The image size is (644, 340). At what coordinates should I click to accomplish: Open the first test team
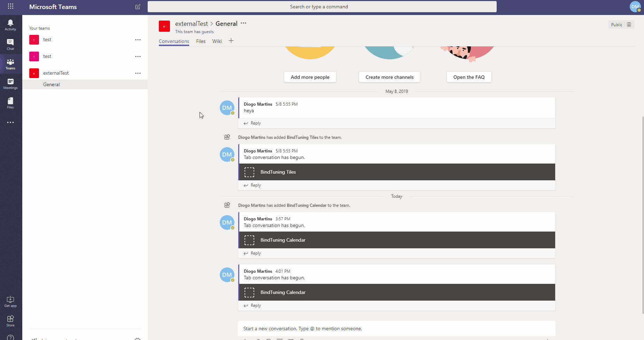(85, 40)
